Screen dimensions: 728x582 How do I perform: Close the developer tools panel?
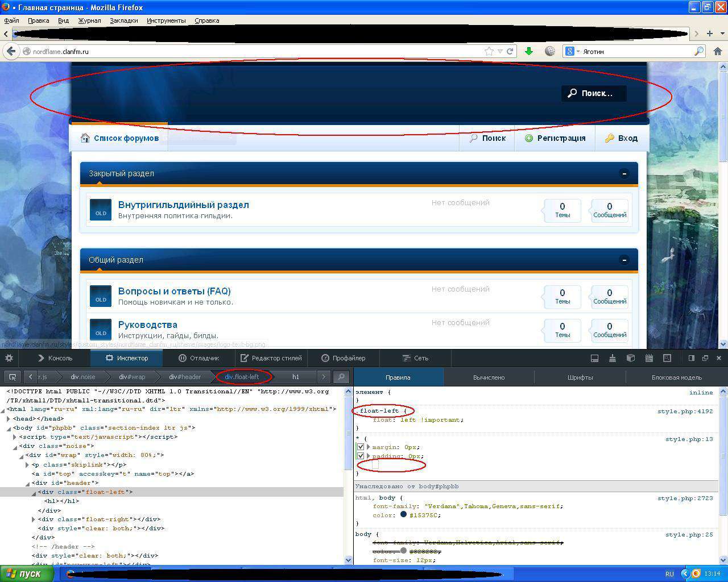click(x=719, y=358)
